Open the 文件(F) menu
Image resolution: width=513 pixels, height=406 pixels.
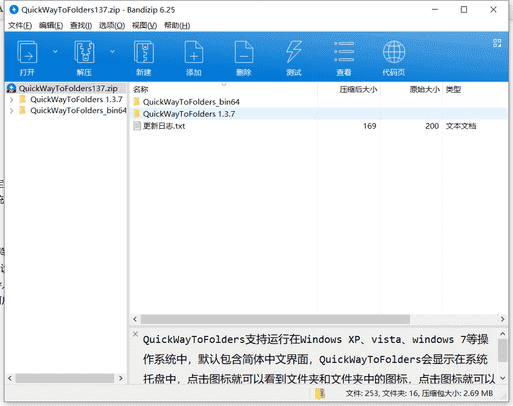[x=20, y=26]
